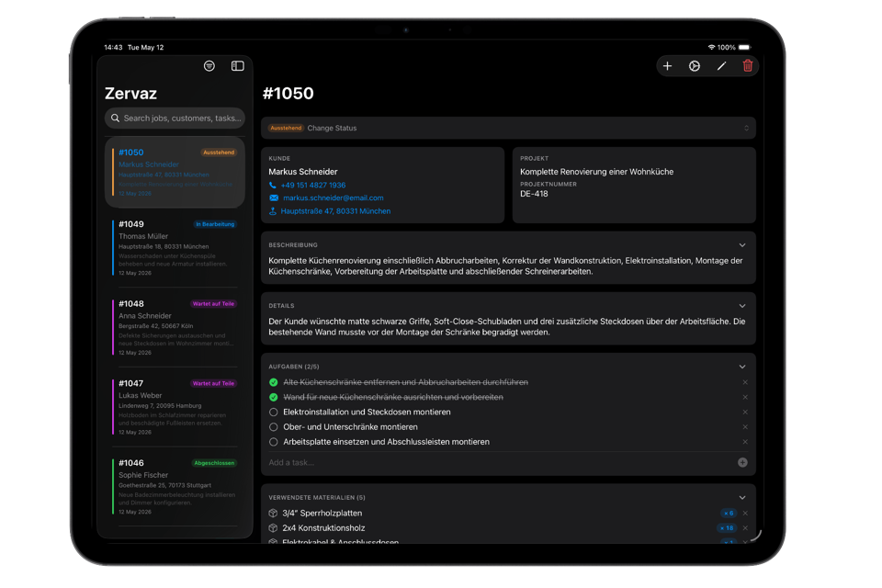Open the filter icon in sidebar header
The width and height of the screenshot is (882, 588).
click(x=209, y=66)
